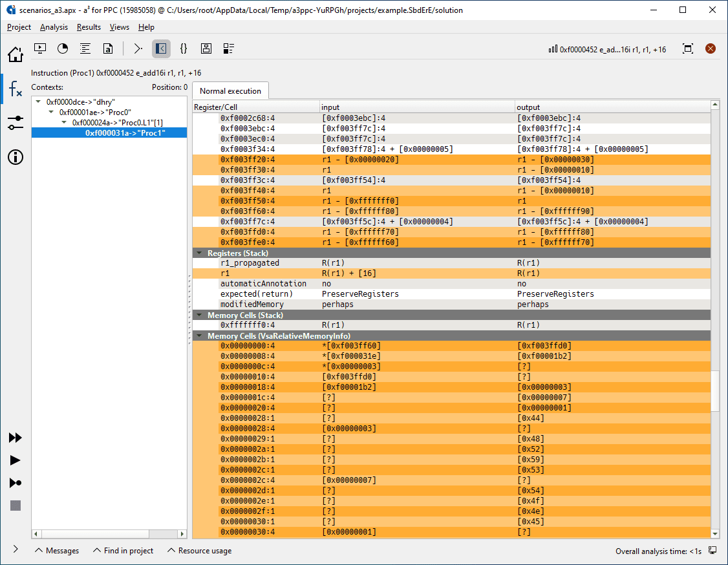Screen dimensions: 728x565
Task: Click the bar chart instruction label icon
Action: (553, 49)
